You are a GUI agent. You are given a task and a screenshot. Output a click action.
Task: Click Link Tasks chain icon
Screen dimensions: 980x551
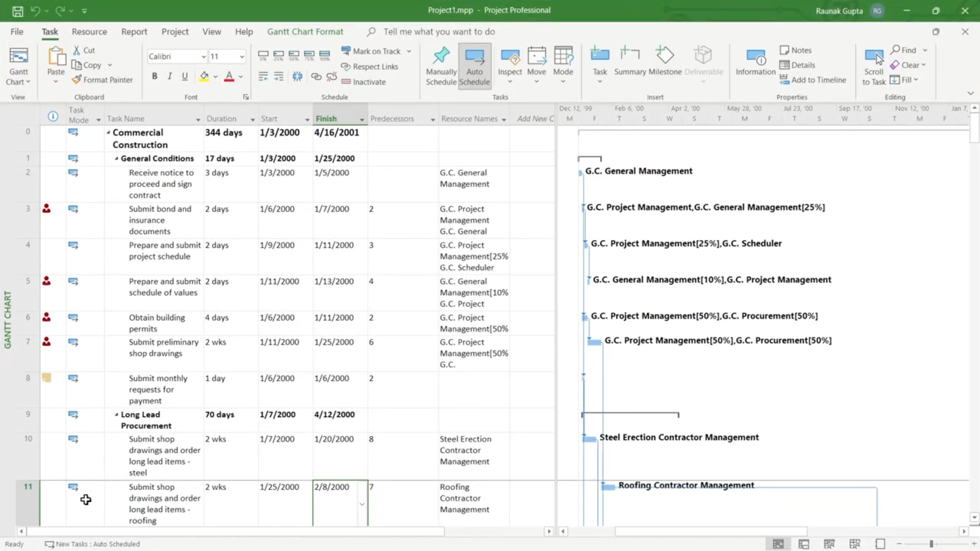pyautogui.click(x=316, y=77)
